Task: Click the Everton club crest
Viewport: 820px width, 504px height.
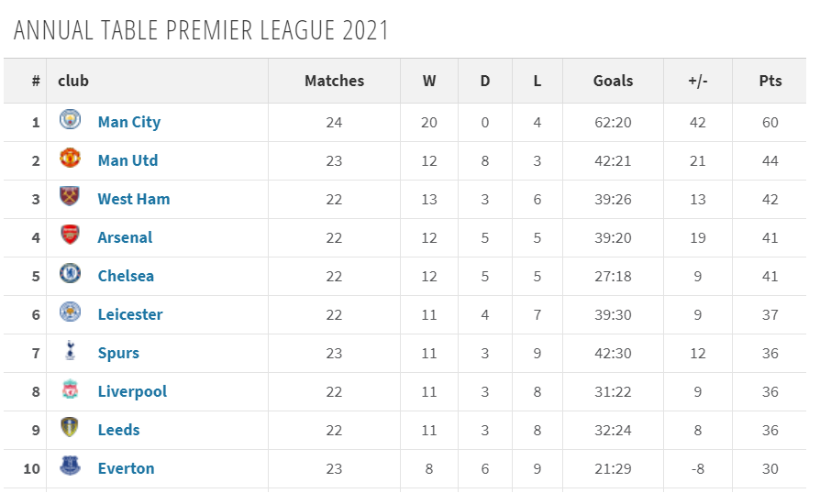Action: point(70,466)
